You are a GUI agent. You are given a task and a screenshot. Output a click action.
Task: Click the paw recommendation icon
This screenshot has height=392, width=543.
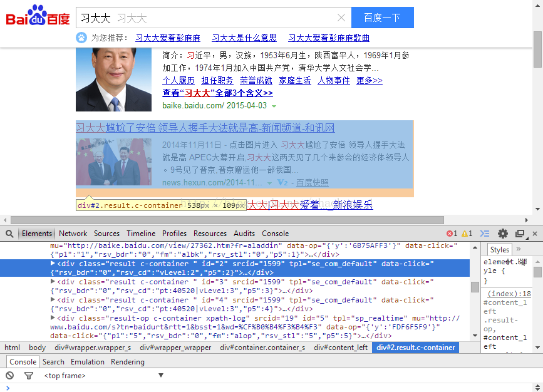pyautogui.click(x=81, y=38)
